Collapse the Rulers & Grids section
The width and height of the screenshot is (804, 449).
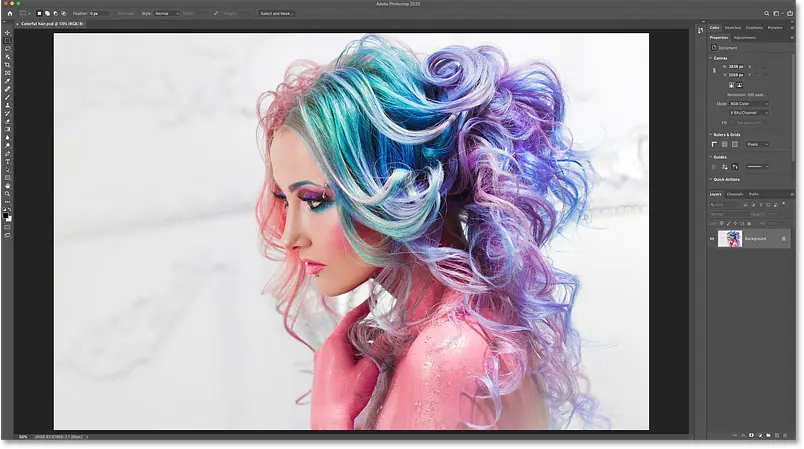pyautogui.click(x=711, y=134)
